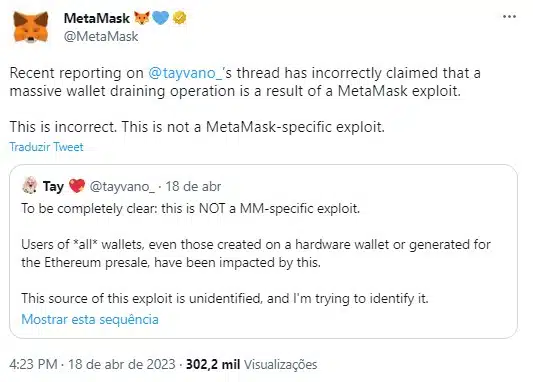Open the three-dot more options menu

(x=509, y=16)
